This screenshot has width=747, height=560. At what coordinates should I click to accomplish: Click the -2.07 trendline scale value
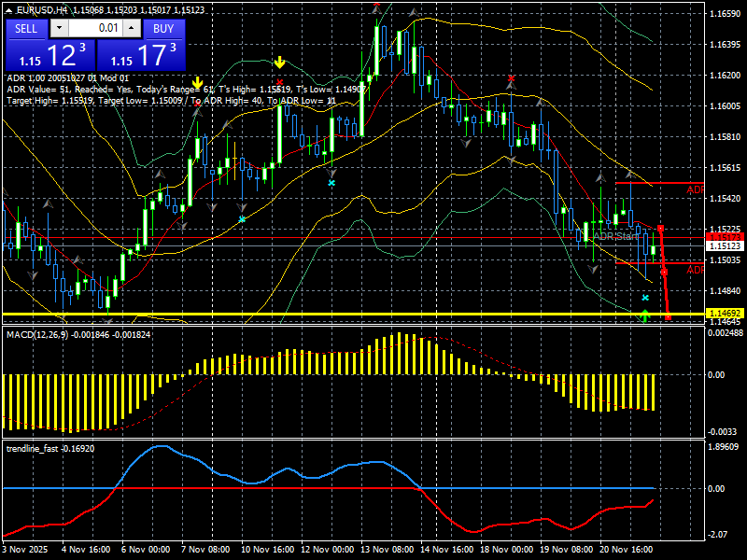(718, 535)
